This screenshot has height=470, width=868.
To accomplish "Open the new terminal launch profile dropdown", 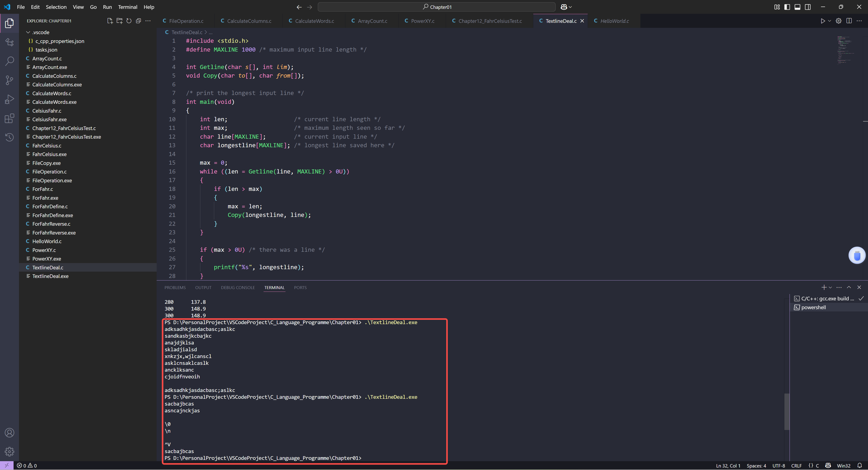I will click(830, 288).
